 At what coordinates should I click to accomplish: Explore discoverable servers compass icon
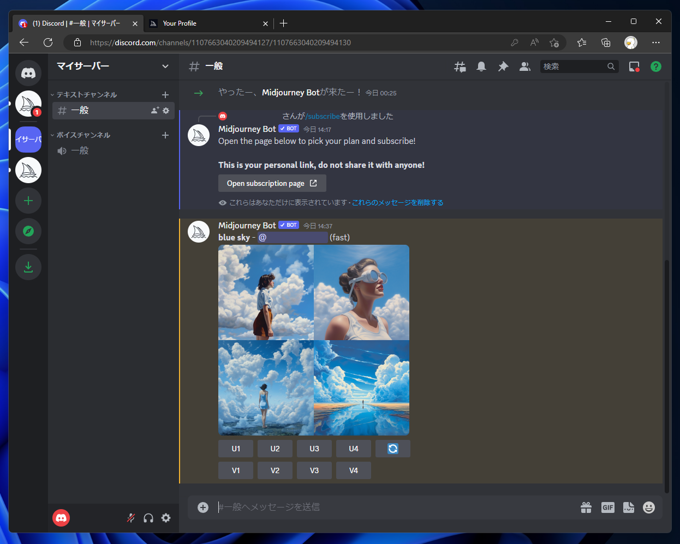pyautogui.click(x=28, y=231)
